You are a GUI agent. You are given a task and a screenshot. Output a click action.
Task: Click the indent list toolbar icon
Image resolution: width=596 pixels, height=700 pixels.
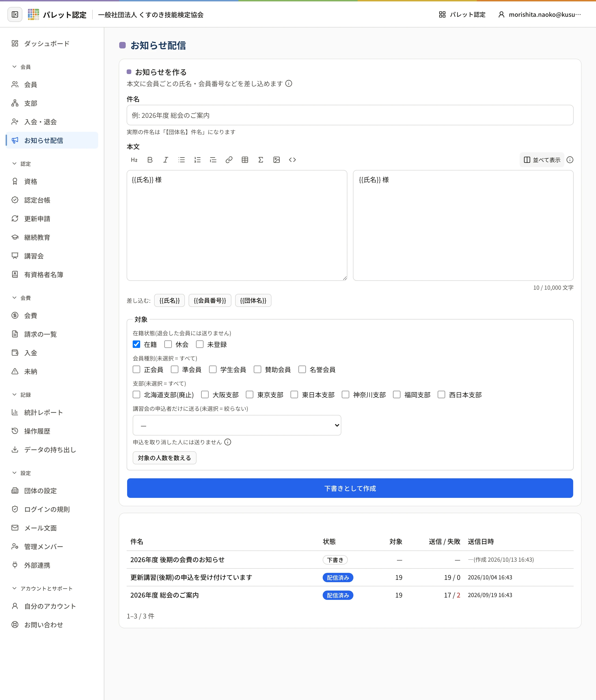[213, 160]
